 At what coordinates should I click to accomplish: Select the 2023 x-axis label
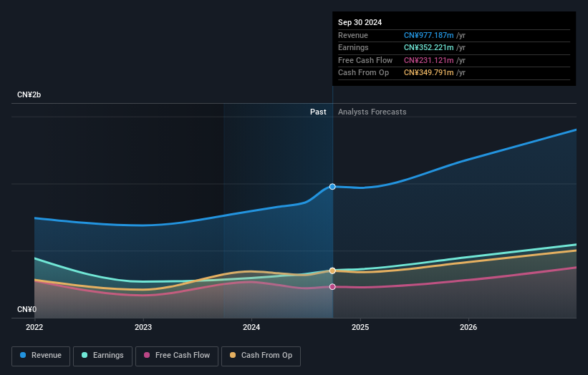coord(143,327)
